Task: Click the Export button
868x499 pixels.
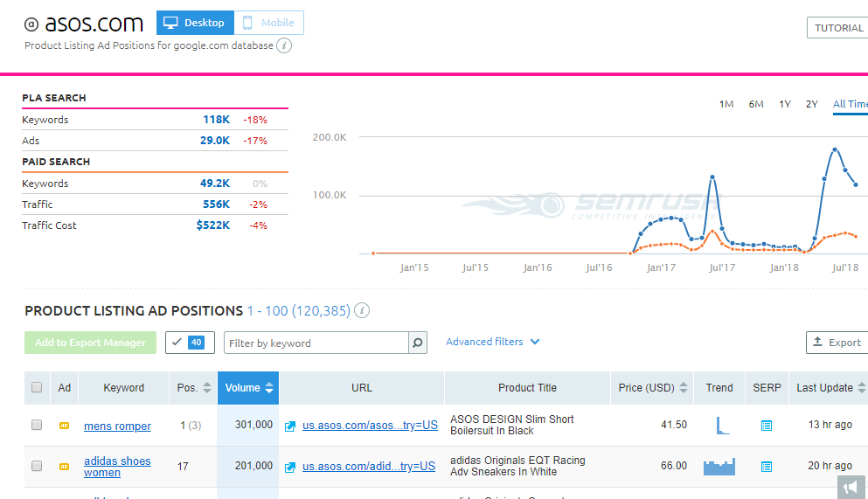Action: point(837,343)
